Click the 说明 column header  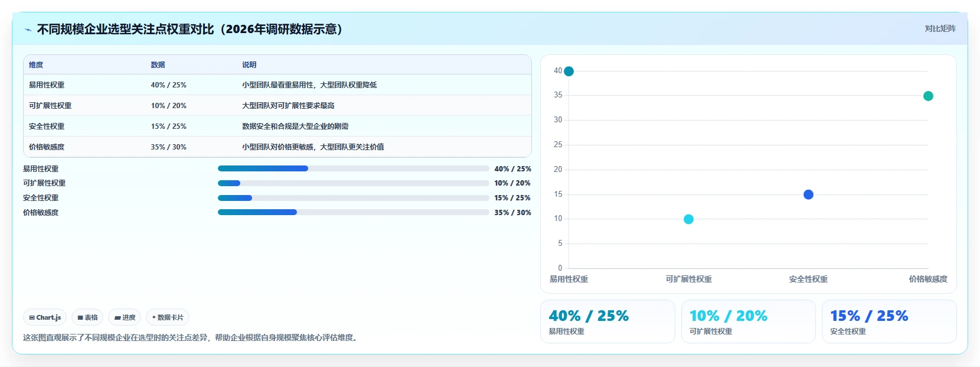pyautogui.click(x=249, y=65)
